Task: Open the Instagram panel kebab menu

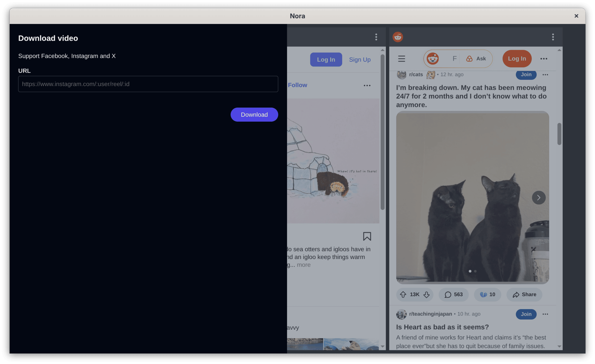Action: (376, 37)
